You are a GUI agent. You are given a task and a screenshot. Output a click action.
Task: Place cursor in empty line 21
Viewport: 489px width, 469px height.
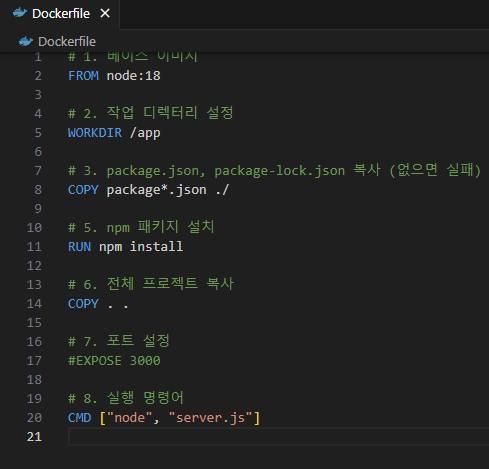(x=278, y=437)
